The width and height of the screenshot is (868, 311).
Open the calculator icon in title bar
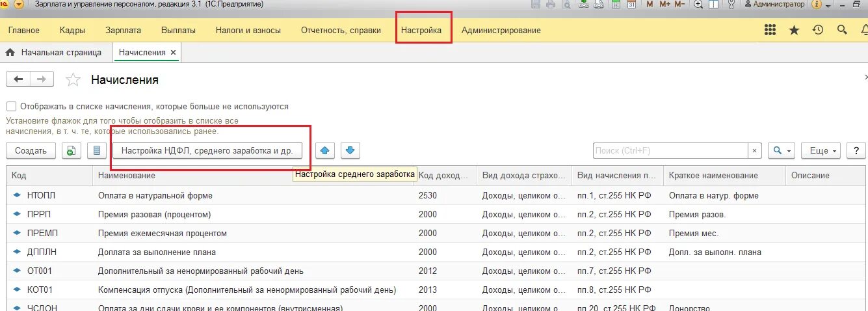[616, 4]
